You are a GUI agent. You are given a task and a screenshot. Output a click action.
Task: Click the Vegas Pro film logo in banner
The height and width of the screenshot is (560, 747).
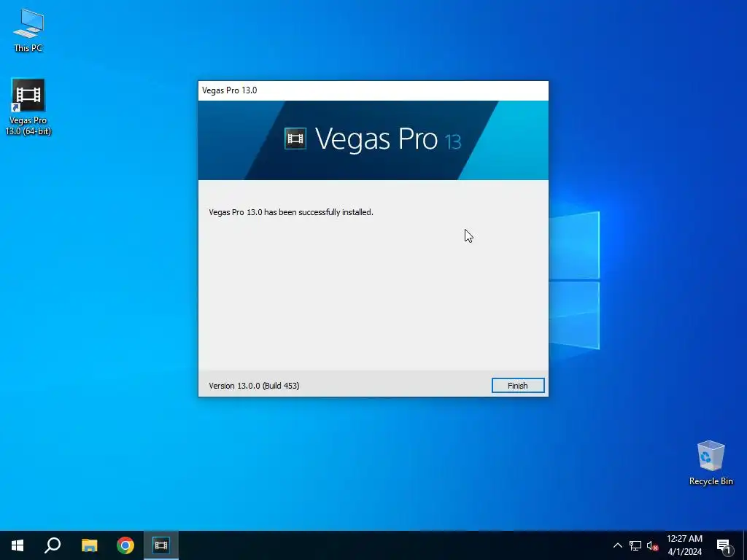tap(295, 139)
